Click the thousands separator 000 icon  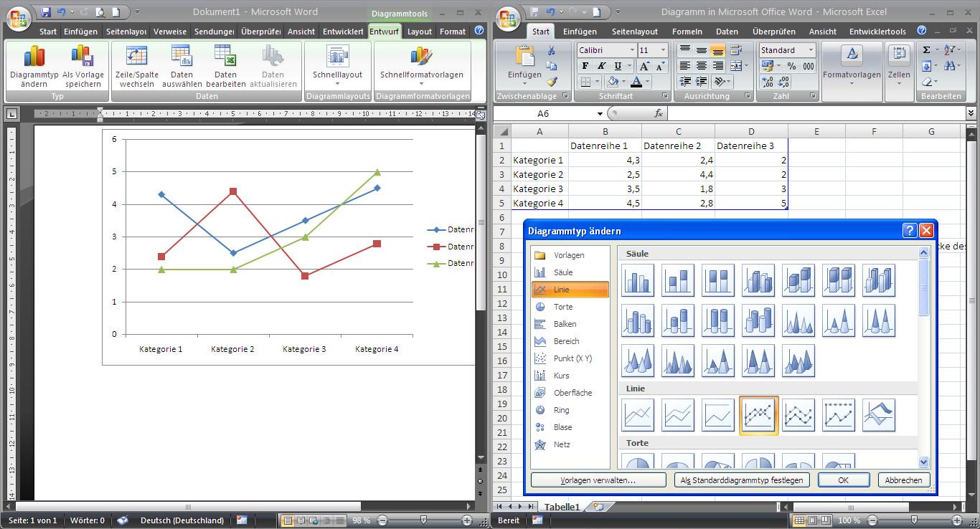[809, 66]
